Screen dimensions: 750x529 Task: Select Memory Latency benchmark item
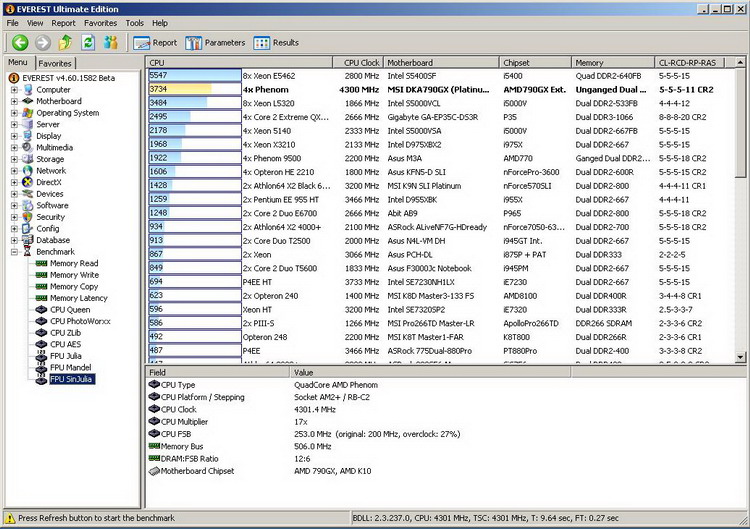(x=78, y=298)
